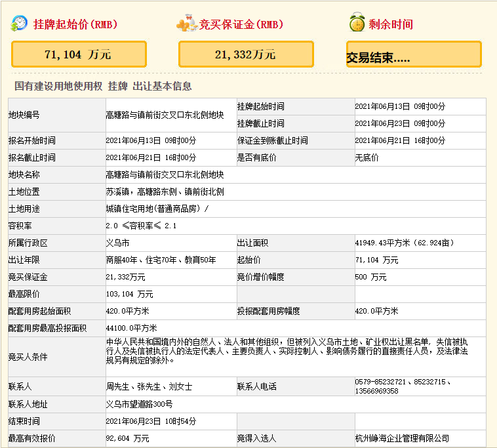Image resolution: width=497 pixels, height=448 pixels.
Task: Click the clock-dollar icon beside 挂牌起始价
Action: 19,24
